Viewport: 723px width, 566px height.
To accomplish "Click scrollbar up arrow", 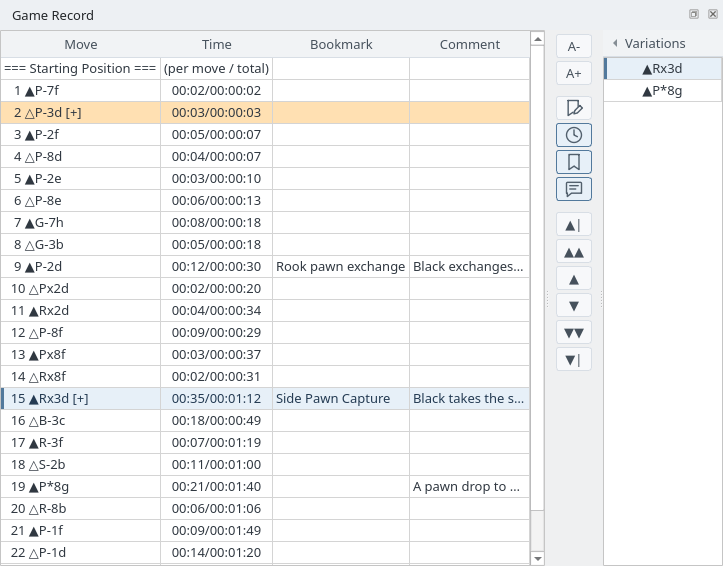I will tap(538, 39).
